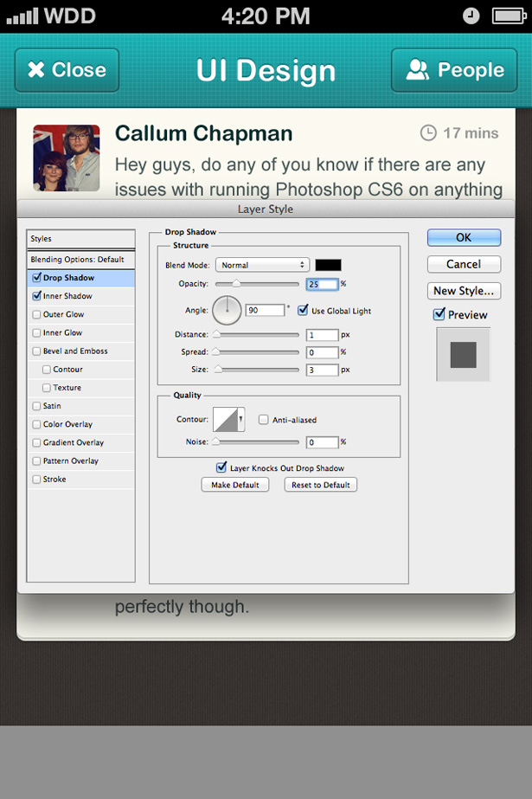This screenshot has height=799, width=532.
Task: Click the New Style... button
Action: coord(464,291)
